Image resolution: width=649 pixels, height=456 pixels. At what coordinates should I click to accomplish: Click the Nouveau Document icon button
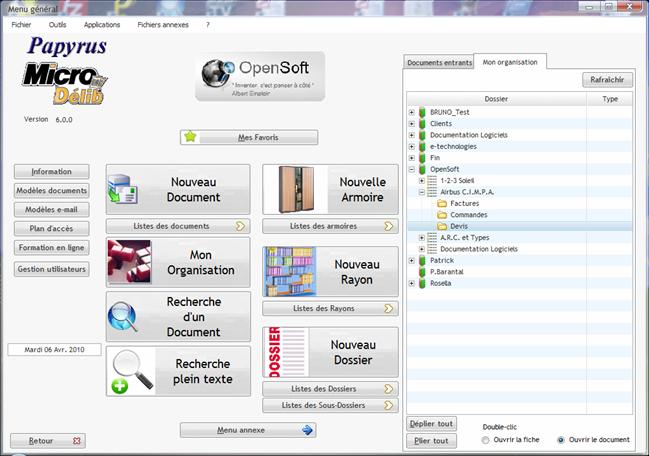[x=129, y=189]
